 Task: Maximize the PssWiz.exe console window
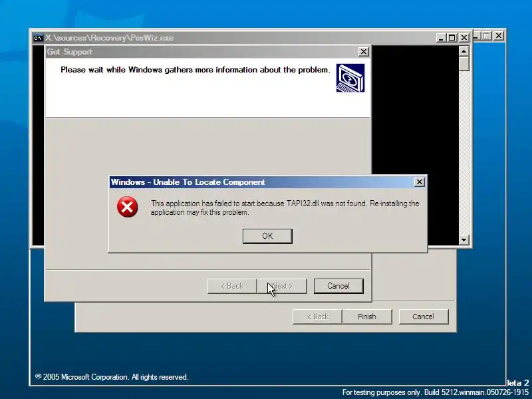click(452, 38)
